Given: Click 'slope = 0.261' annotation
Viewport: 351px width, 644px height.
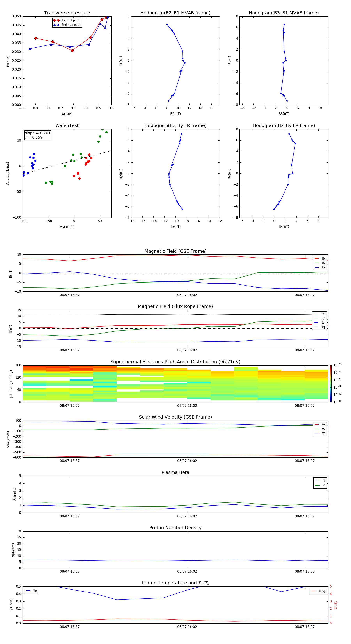Looking at the screenshot, I should [37, 133].
